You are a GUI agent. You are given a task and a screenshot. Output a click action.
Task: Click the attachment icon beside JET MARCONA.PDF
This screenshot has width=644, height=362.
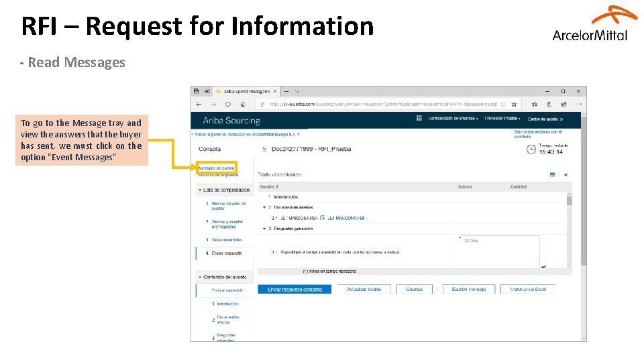pos(322,218)
